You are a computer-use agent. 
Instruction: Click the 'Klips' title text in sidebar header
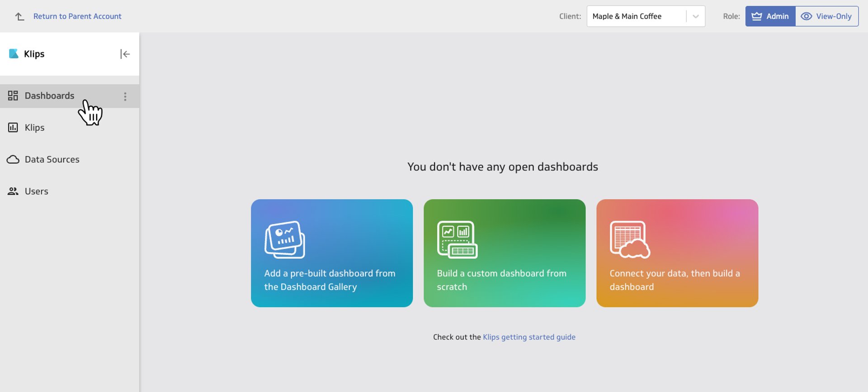(x=34, y=54)
